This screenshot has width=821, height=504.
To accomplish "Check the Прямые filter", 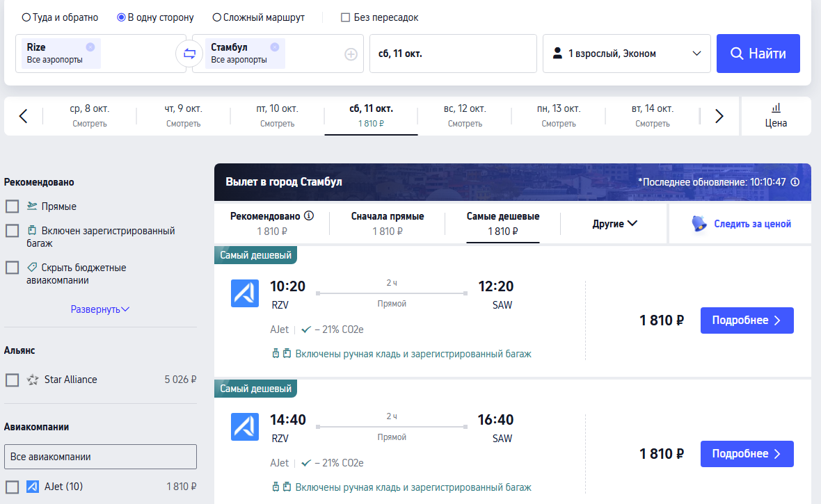I will click(x=12, y=206).
